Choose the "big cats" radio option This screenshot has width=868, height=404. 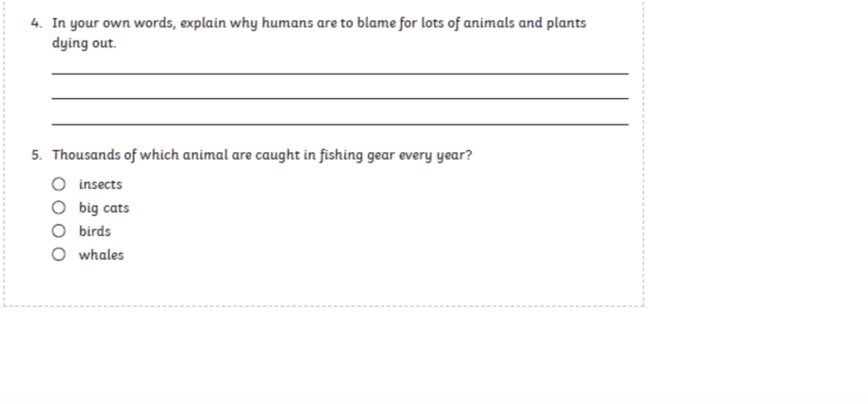pos(58,208)
